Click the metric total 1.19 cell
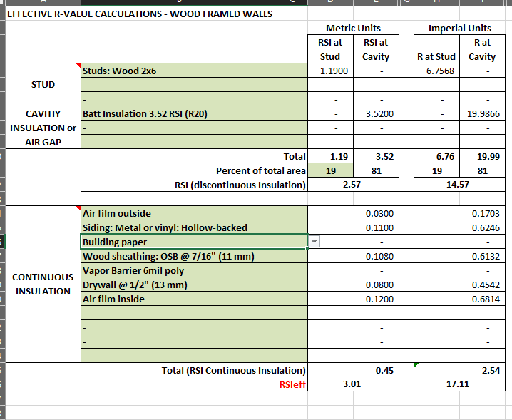 tap(330, 156)
